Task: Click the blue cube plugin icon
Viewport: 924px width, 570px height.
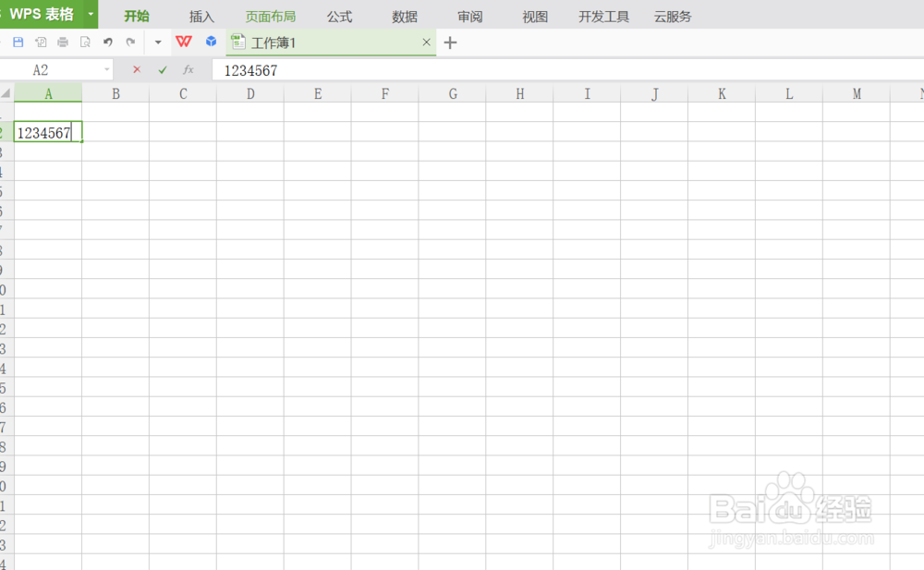Action: pos(211,41)
